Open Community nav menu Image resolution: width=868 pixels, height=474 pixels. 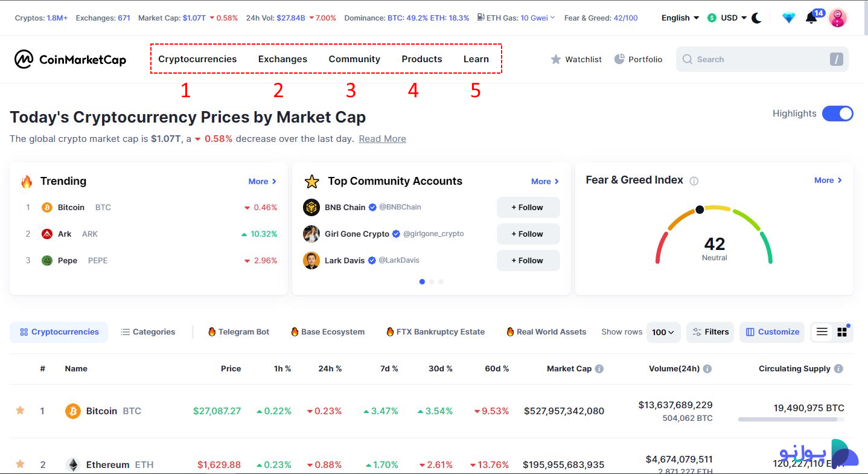pyautogui.click(x=354, y=59)
